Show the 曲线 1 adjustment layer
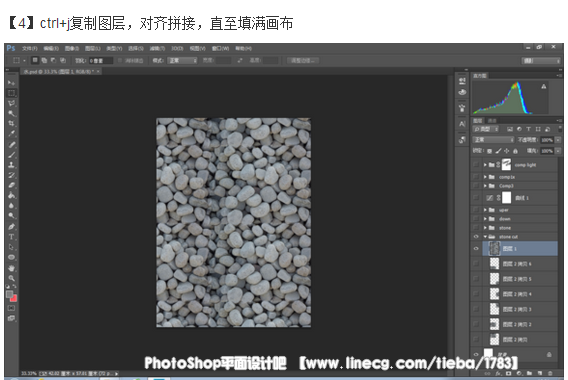This screenshot has height=380, width=568. click(476, 198)
